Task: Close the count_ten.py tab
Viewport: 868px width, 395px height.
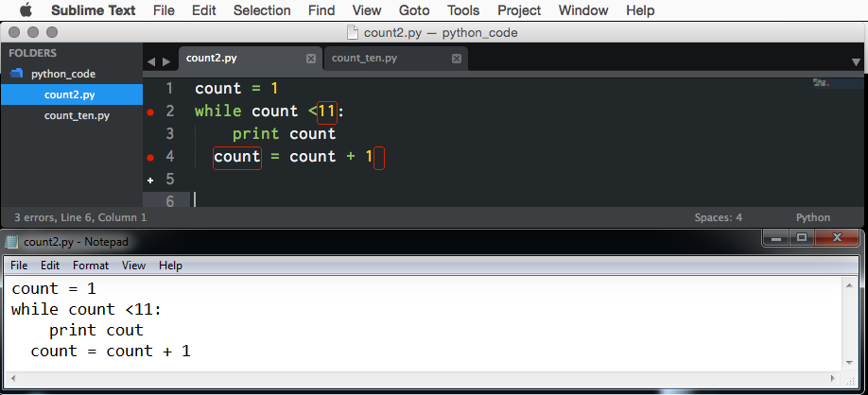Action: point(456,59)
